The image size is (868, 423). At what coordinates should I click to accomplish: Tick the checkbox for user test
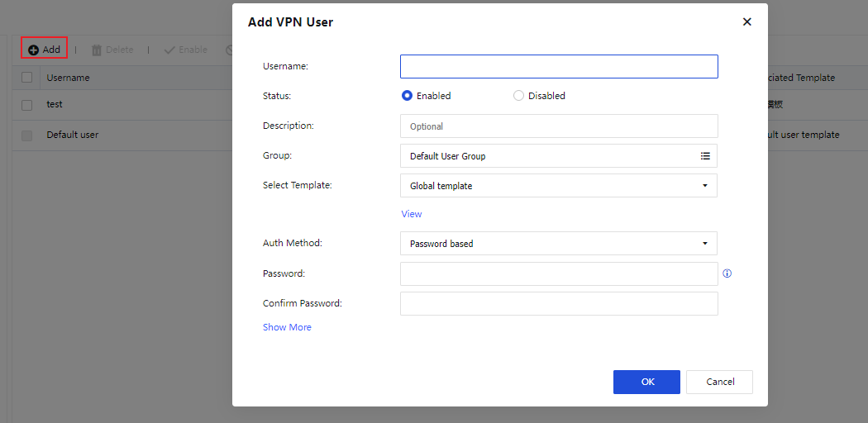[27, 105]
